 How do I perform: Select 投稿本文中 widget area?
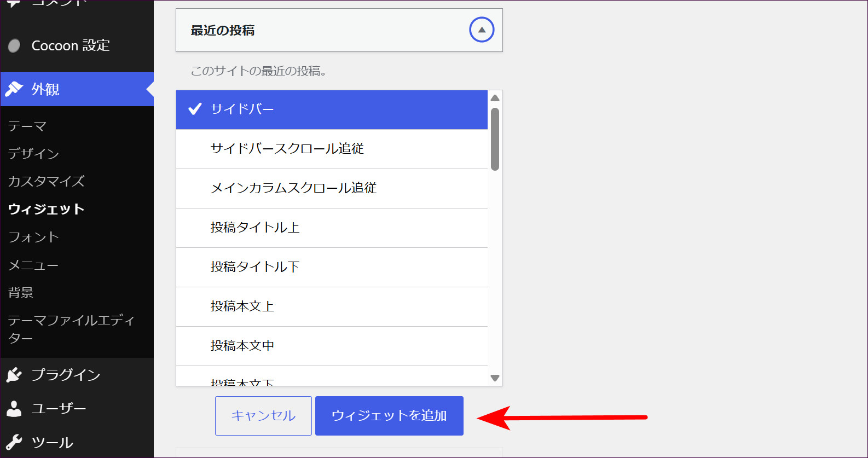[332, 346]
